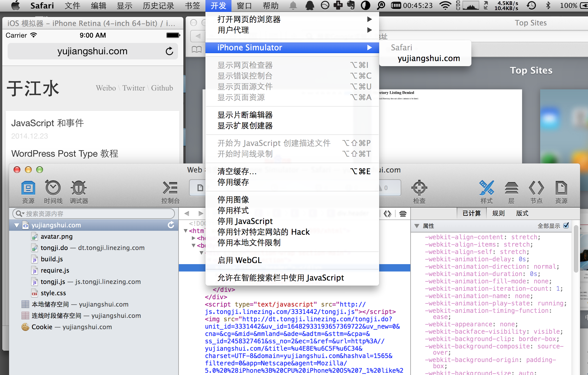Viewport: 588px width, 375px height.
Task: Open Evernote elephant menu bar icon
Action: 351,5
